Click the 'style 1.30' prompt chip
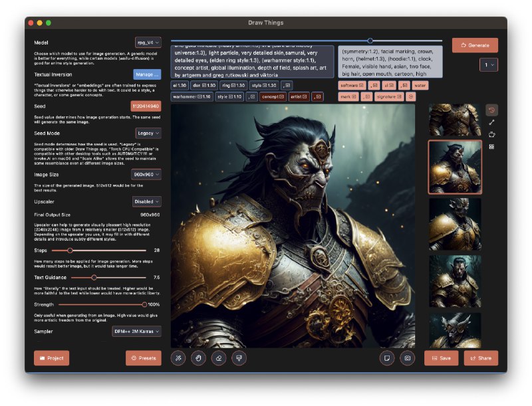 click(x=264, y=86)
